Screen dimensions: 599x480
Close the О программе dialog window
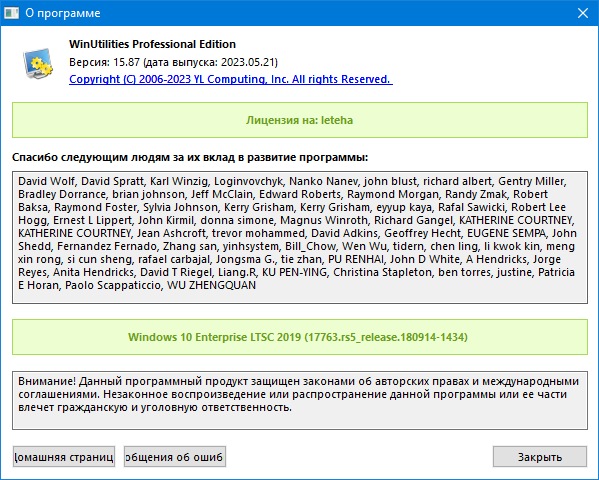pos(583,13)
